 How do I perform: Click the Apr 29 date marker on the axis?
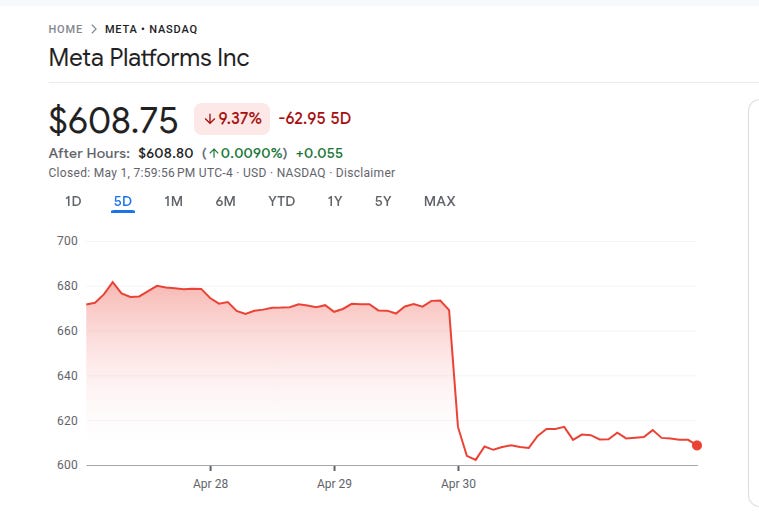point(334,484)
